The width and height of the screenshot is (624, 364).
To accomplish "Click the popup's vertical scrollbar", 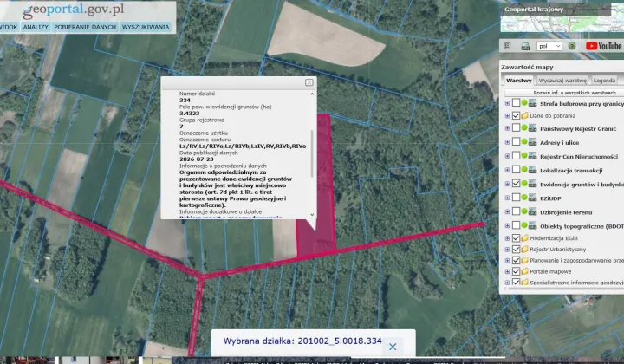I will point(312,155).
